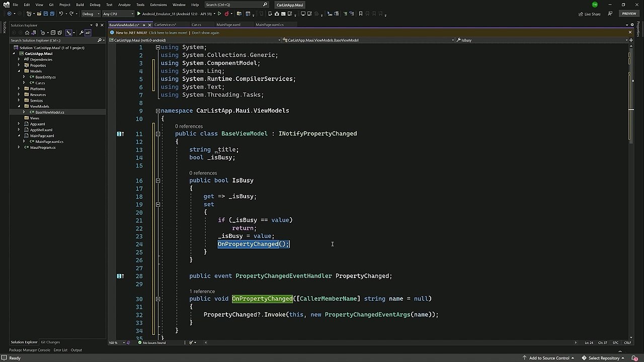Screen dimensions: 644x362
Task: Click the TW account avatar
Action: click(x=595, y=5)
